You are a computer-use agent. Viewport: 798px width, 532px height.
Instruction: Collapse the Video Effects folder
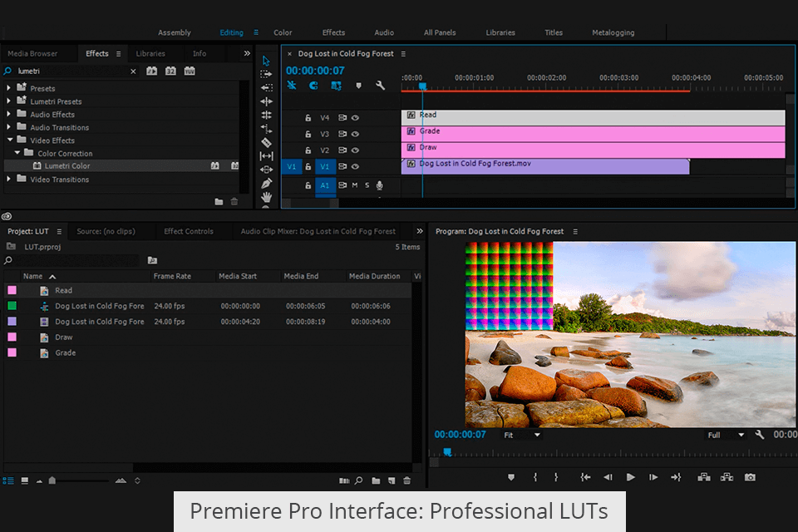pyautogui.click(x=10, y=140)
